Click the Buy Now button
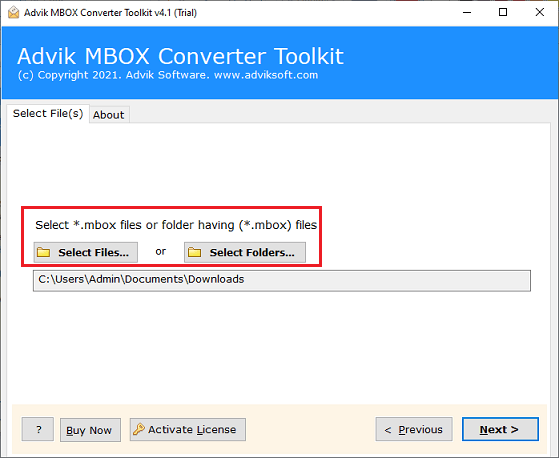This screenshot has width=559, height=458. coord(90,430)
